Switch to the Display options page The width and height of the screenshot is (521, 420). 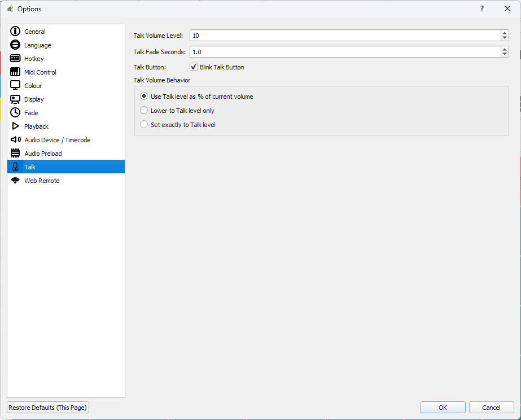tap(34, 99)
